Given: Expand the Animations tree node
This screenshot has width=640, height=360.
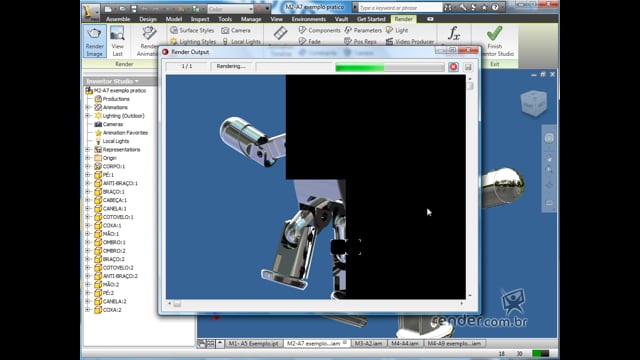Looking at the screenshot, I should point(88,107).
